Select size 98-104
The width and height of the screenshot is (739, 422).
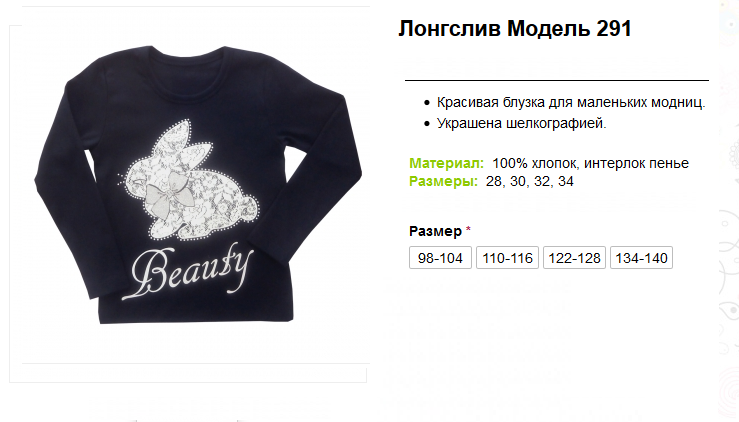pyautogui.click(x=440, y=258)
